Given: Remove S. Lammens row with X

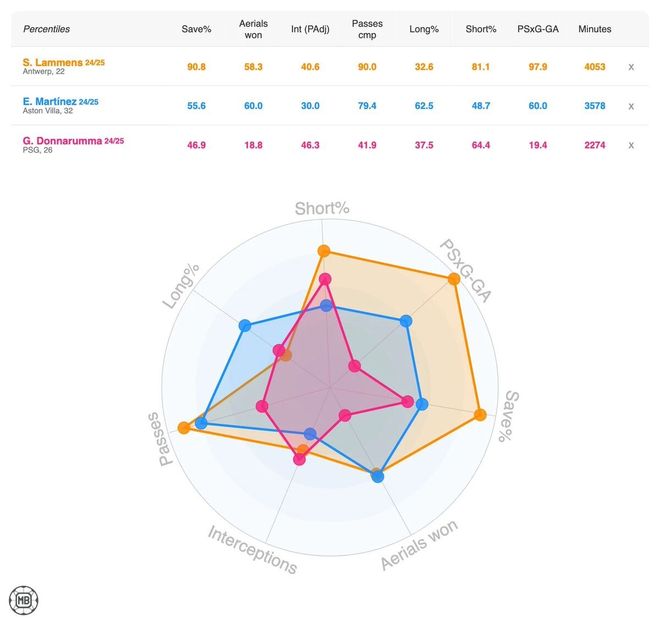Looking at the screenshot, I should pyautogui.click(x=631, y=67).
